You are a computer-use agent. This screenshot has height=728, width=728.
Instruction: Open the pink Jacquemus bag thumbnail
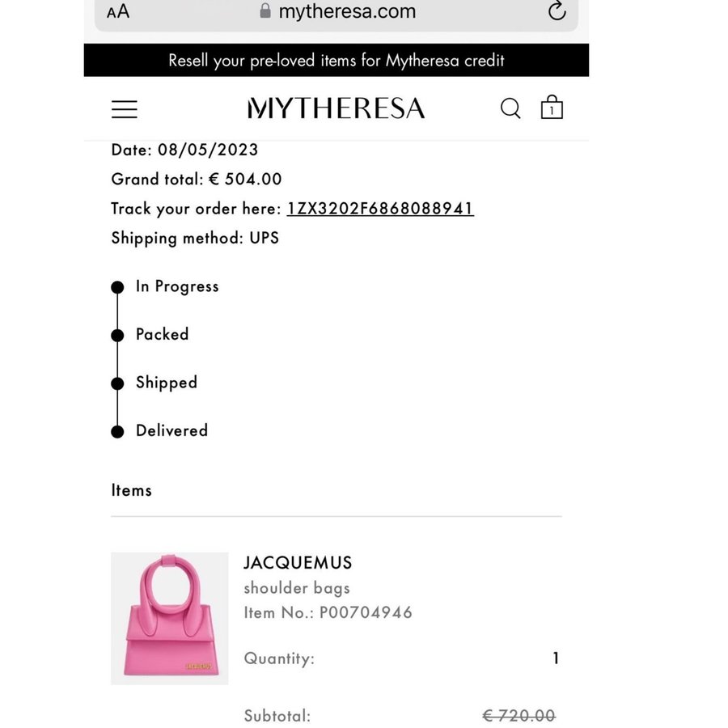170,618
